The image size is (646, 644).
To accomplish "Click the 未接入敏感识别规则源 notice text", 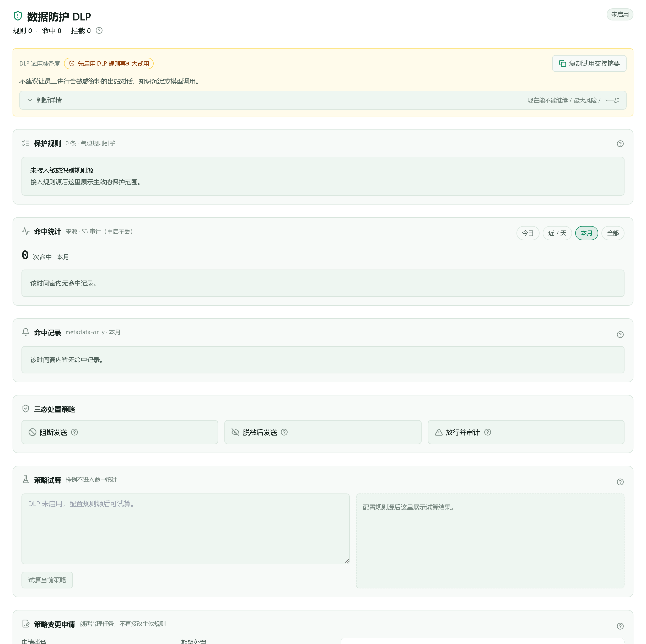I will tap(62, 170).
